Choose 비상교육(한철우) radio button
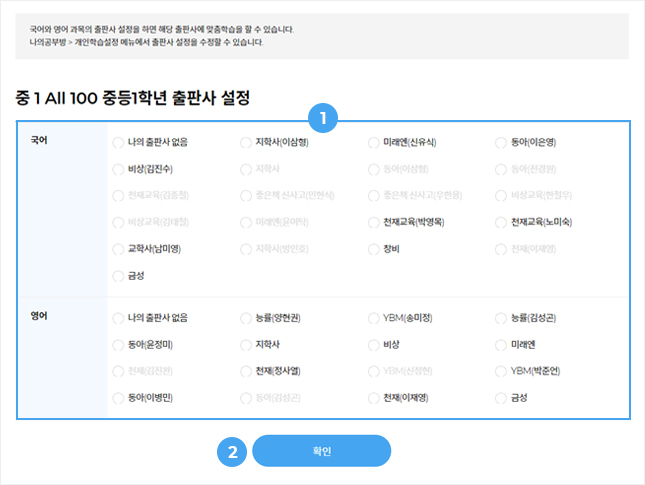This screenshot has width=645, height=485. [x=501, y=196]
